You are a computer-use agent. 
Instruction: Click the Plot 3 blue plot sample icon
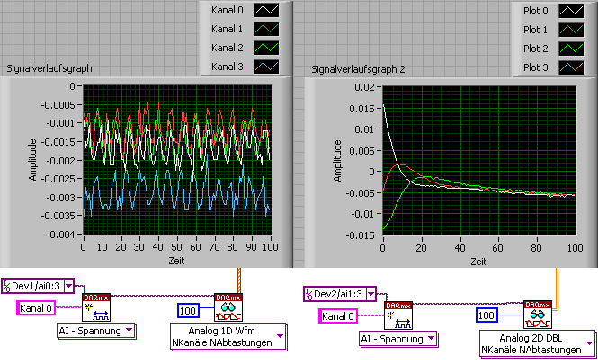(x=571, y=67)
